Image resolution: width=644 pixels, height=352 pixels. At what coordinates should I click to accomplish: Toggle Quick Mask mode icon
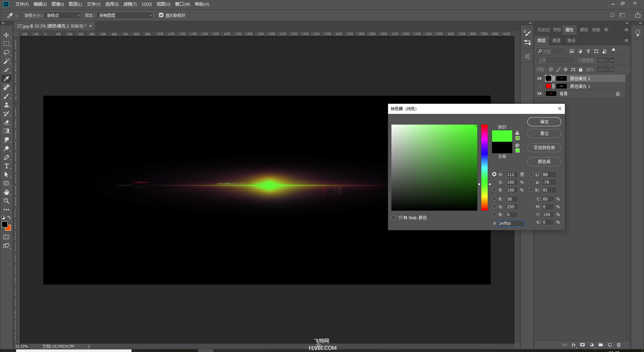pos(6,237)
